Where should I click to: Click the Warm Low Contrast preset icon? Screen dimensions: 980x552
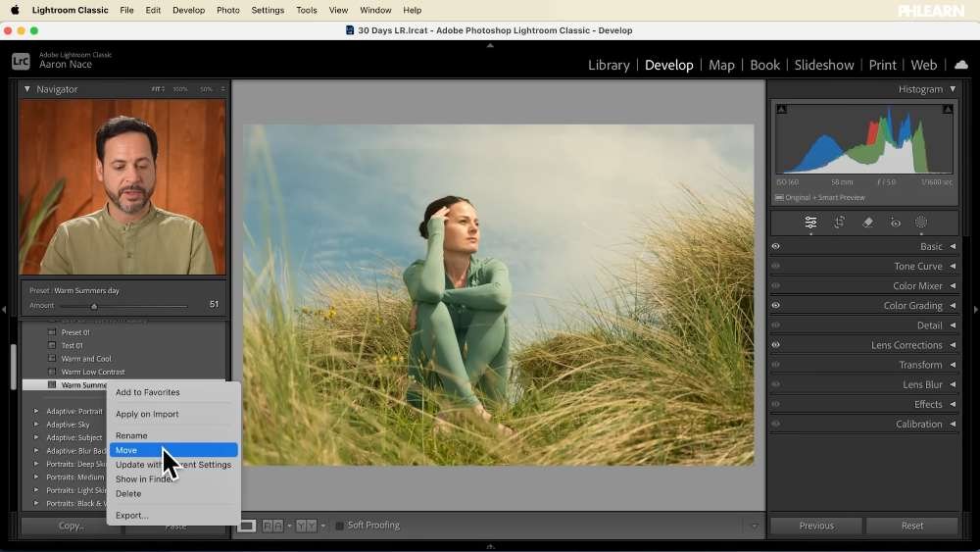(x=53, y=372)
